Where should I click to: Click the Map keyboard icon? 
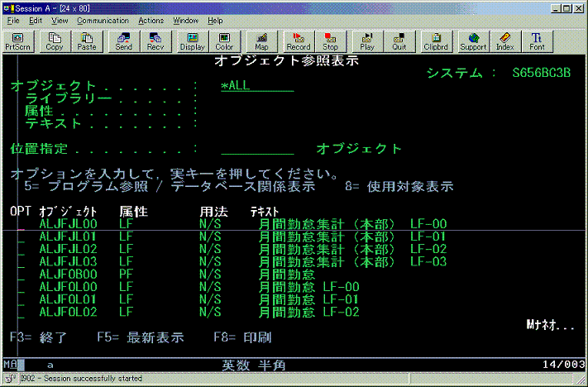point(261,41)
